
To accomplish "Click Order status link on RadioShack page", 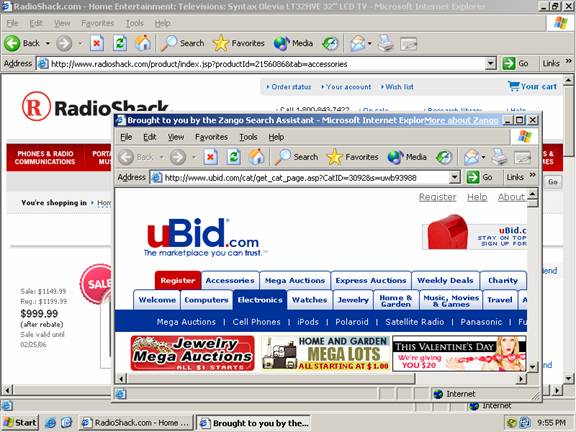I will (x=291, y=87).
